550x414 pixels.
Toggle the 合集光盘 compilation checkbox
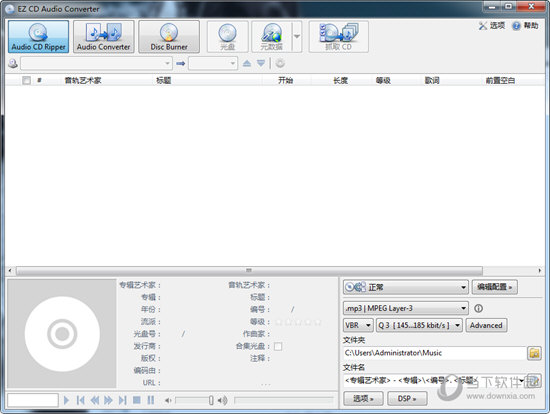[x=278, y=346]
